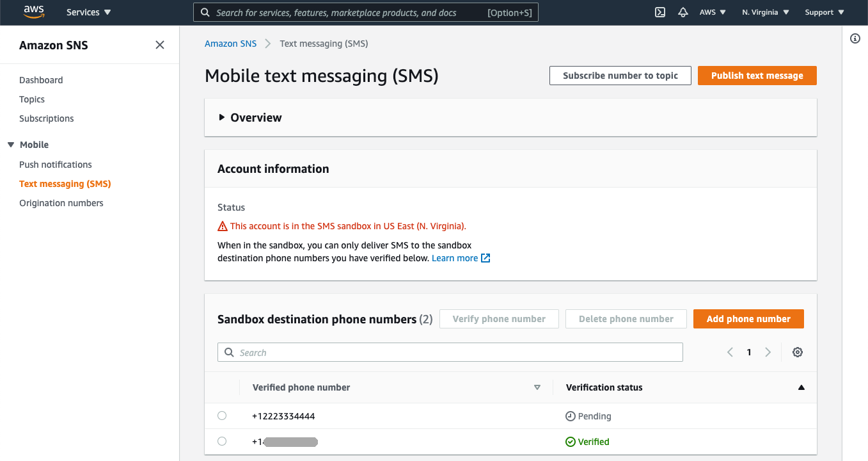
Task: Click the Publish text message button
Action: [757, 76]
